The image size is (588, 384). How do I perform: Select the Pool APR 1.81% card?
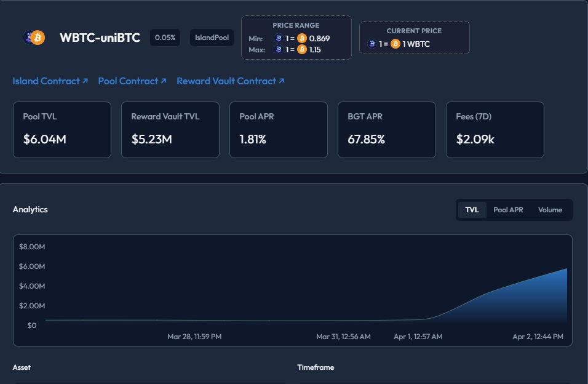(x=279, y=130)
